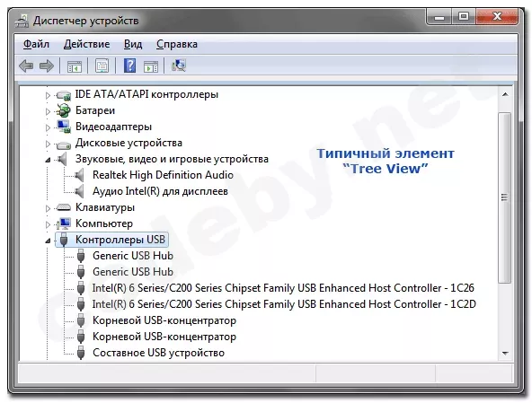Expand the Батареи node
The image size is (532, 403).
pyautogui.click(x=48, y=111)
